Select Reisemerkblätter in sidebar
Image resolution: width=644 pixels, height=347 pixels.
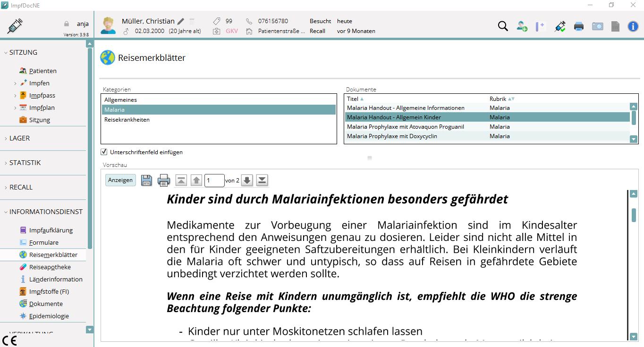pos(53,255)
